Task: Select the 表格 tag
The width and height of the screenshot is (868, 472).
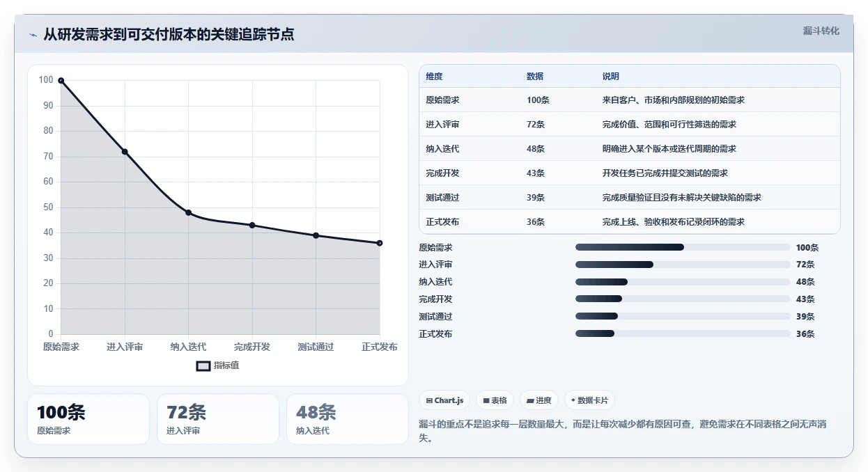Action: click(495, 400)
